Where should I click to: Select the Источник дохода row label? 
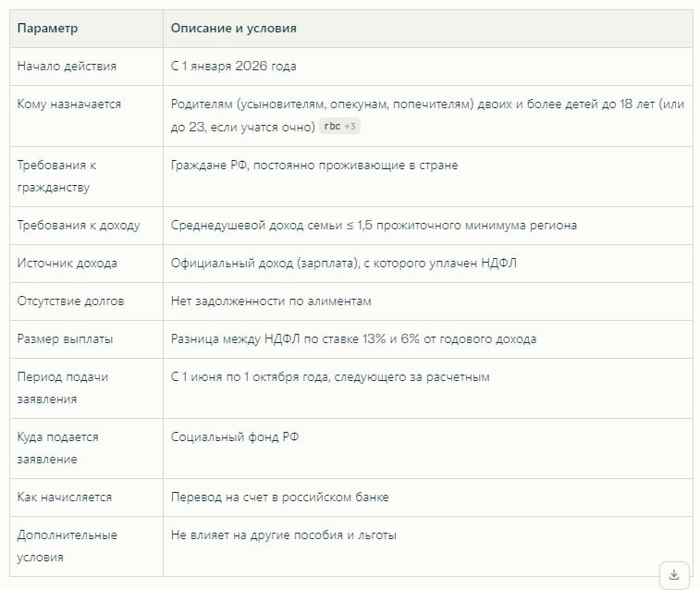point(68,263)
